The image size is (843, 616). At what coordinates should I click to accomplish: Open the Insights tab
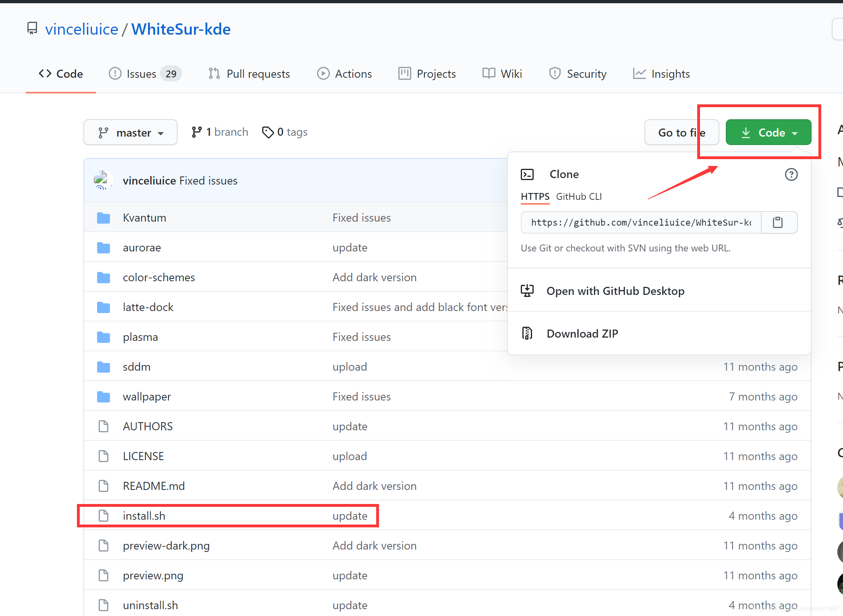point(661,74)
